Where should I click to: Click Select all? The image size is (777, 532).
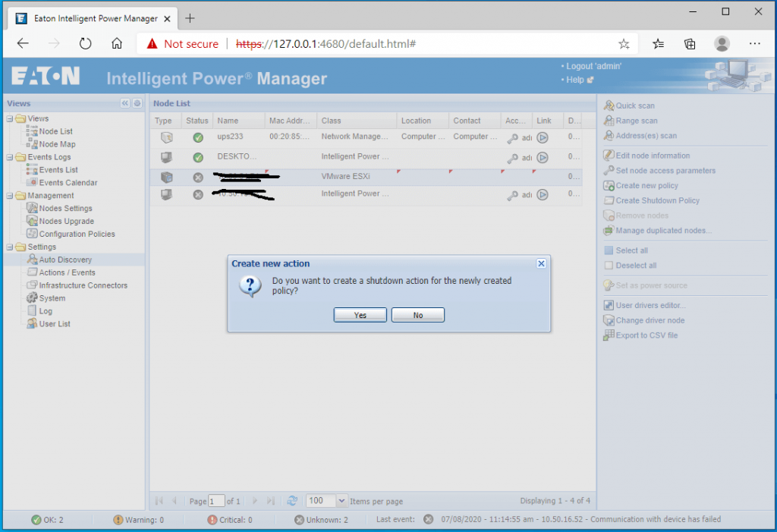631,250
